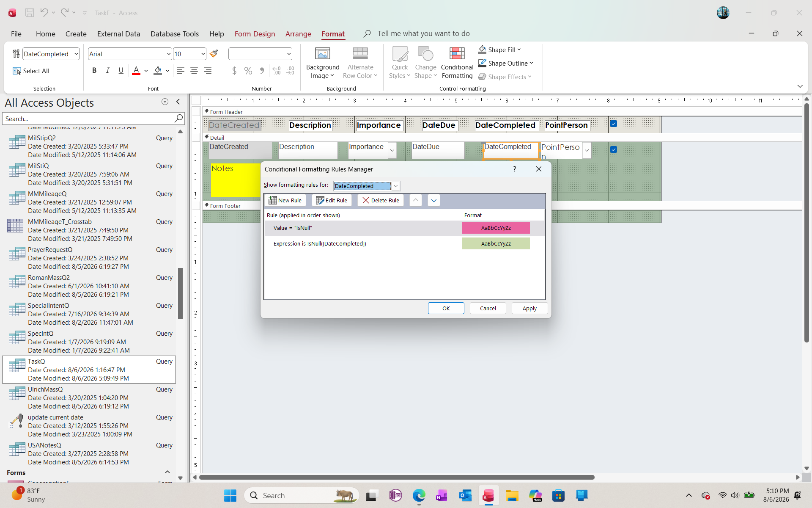Open the Show formatting rules for dropdown

coord(395,186)
